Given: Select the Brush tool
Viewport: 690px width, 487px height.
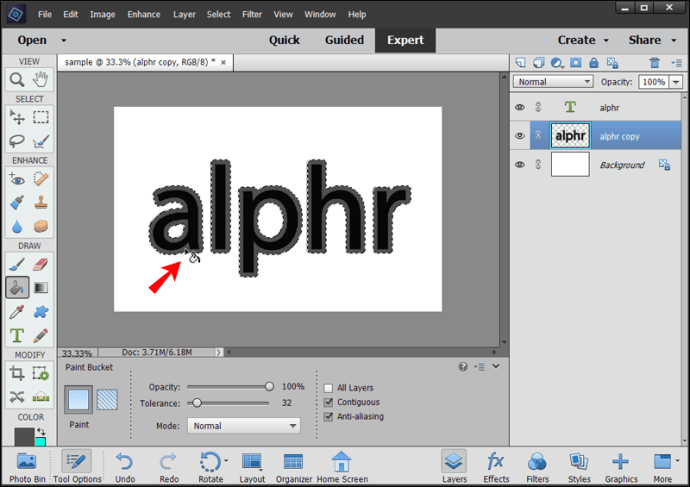Looking at the screenshot, I should pyautogui.click(x=17, y=264).
